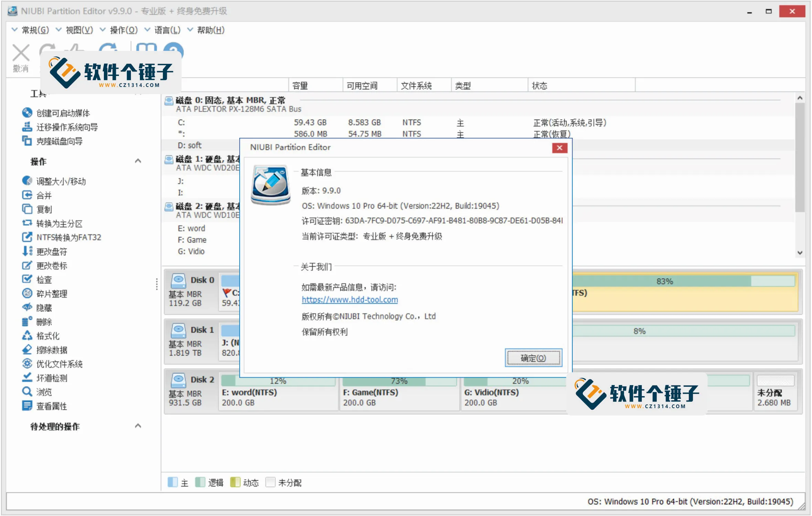Click the 隐藏 hide partition operation
The image size is (812, 516).
click(x=37, y=307)
